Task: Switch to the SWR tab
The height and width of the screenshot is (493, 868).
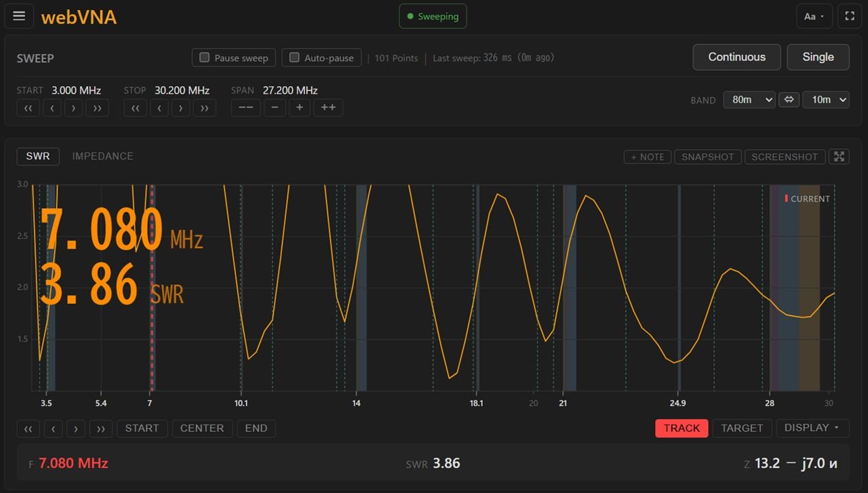Action: [x=38, y=156]
